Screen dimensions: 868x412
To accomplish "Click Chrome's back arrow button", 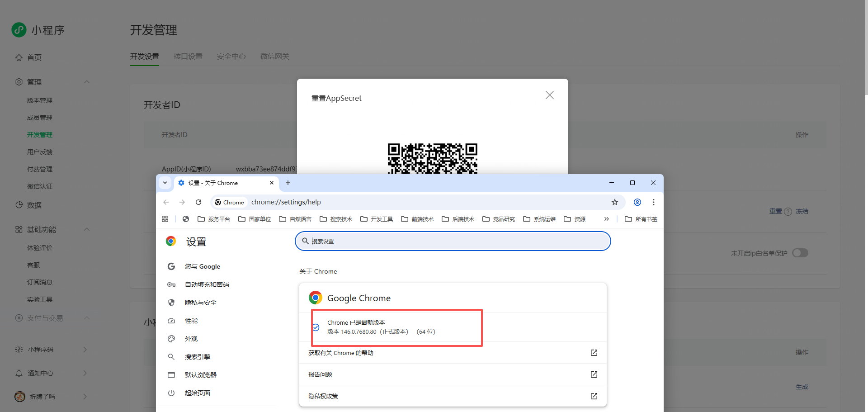I will click(166, 202).
